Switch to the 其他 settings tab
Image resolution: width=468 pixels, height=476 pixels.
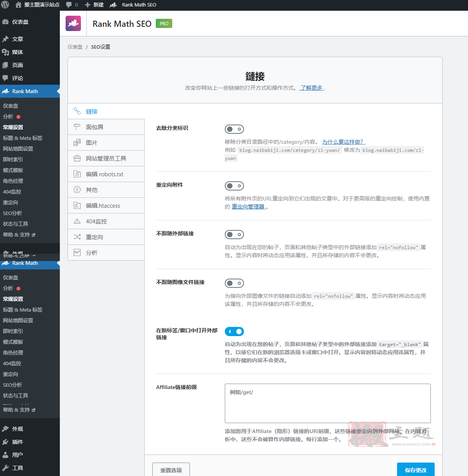106,190
